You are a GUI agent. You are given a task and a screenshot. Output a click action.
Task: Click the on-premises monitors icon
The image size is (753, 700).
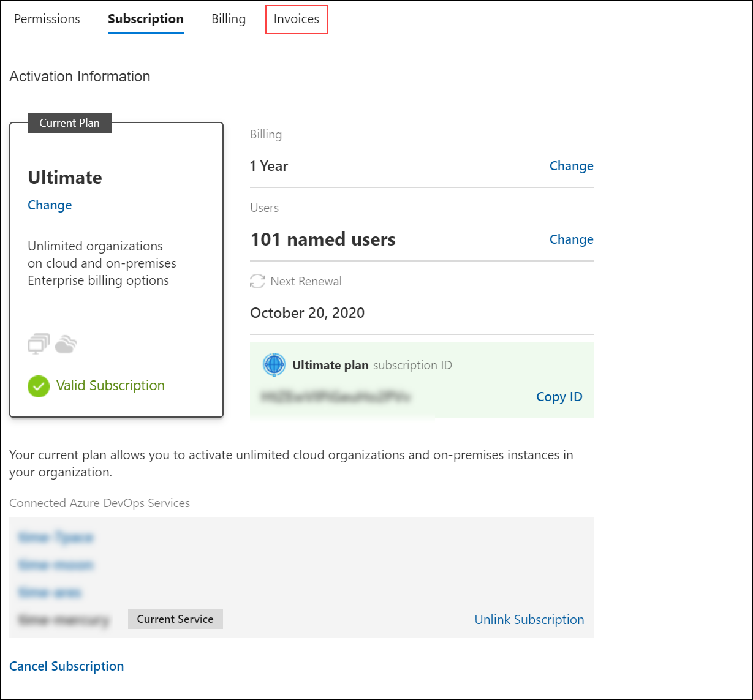point(39,344)
